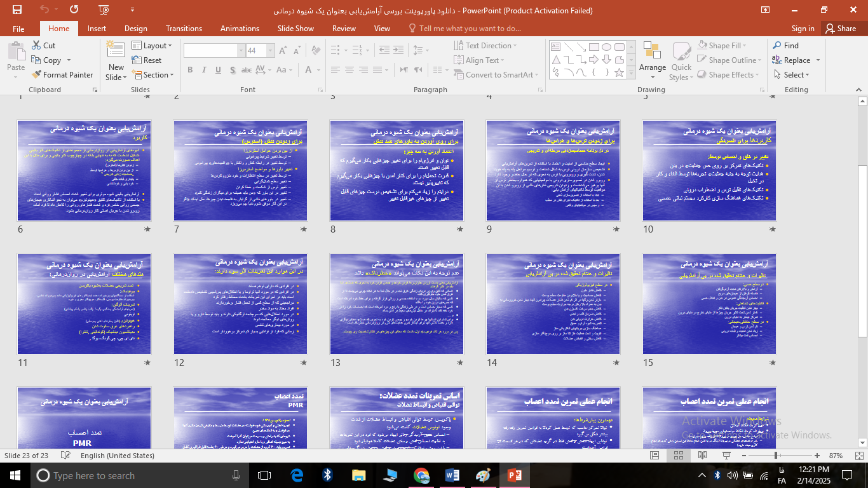Screen dimensions: 868x488
Task: Click the Spell Check icon in status bar
Action: click(65, 456)
